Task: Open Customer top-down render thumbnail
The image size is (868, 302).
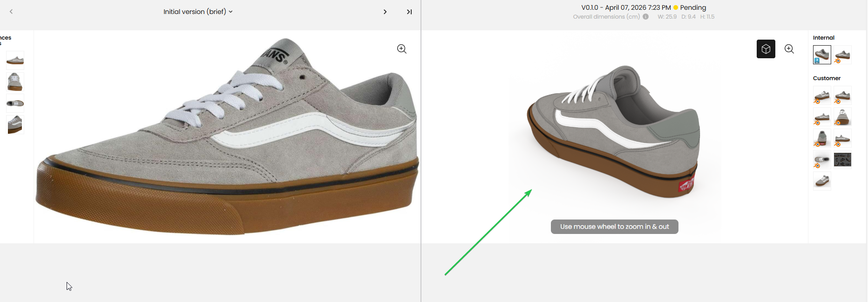Action: 822,159
